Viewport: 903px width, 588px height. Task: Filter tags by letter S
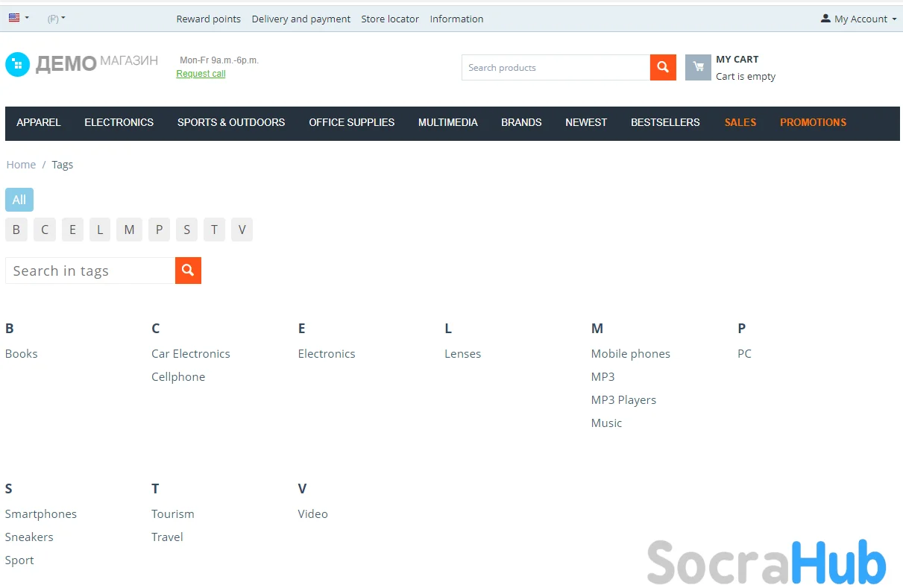(x=186, y=230)
